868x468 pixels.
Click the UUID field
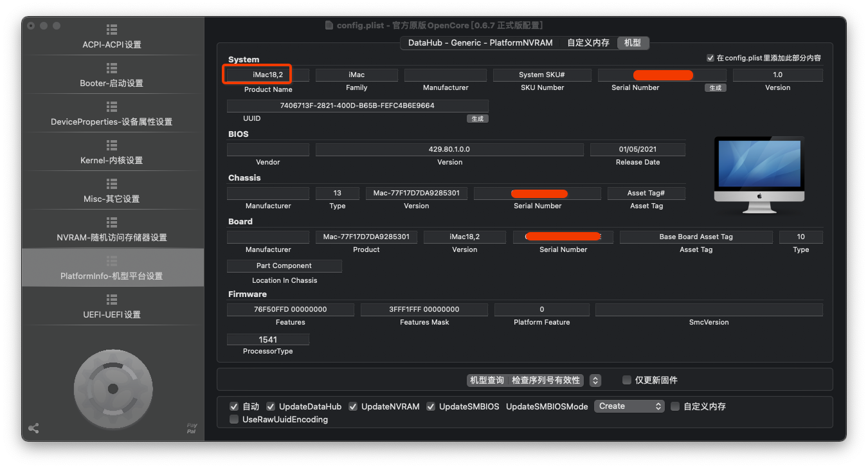(x=357, y=105)
